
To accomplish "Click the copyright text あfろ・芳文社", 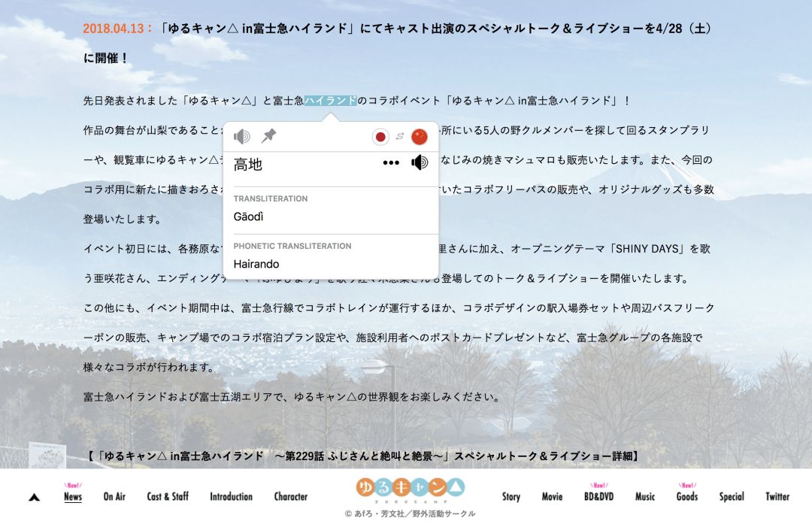I will pos(410,513).
